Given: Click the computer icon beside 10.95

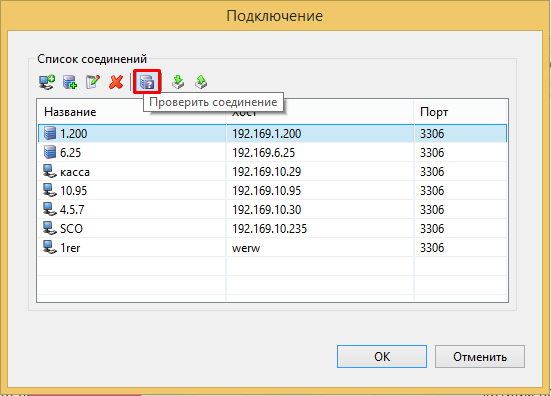Looking at the screenshot, I should [50, 190].
